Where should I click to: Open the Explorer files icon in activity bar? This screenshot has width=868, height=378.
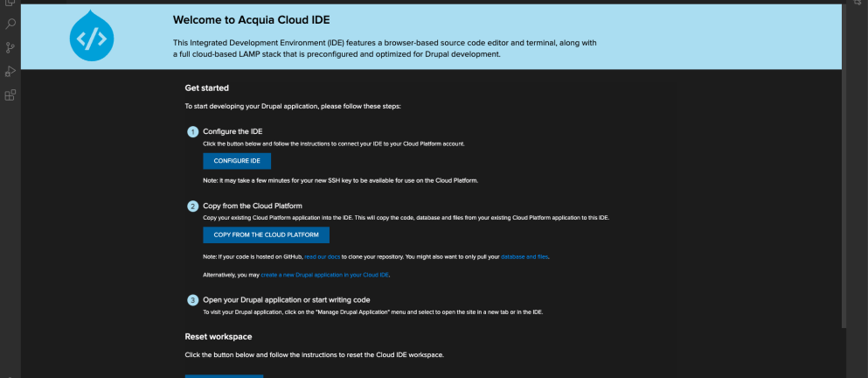pyautogui.click(x=10, y=3)
